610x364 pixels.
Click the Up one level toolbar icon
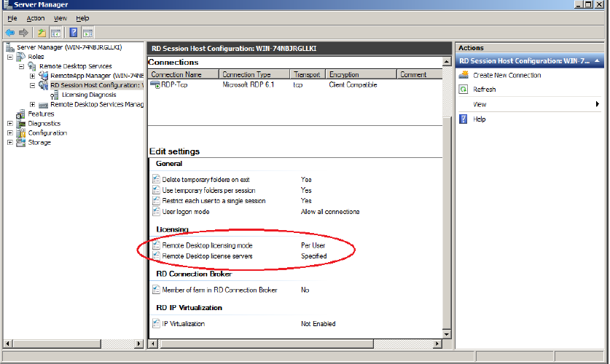tap(42, 33)
